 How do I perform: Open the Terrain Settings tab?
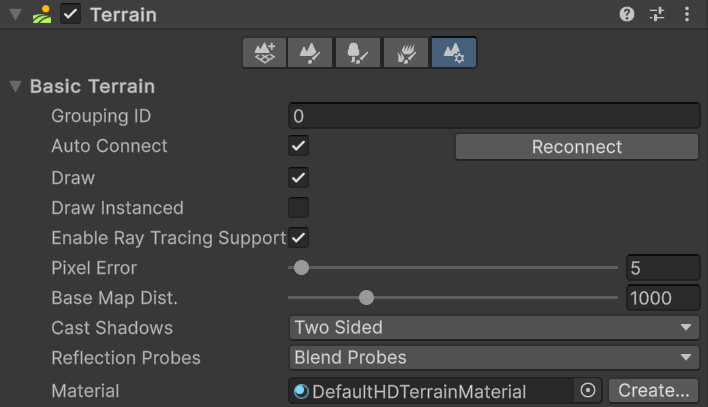click(x=453, y=53)
